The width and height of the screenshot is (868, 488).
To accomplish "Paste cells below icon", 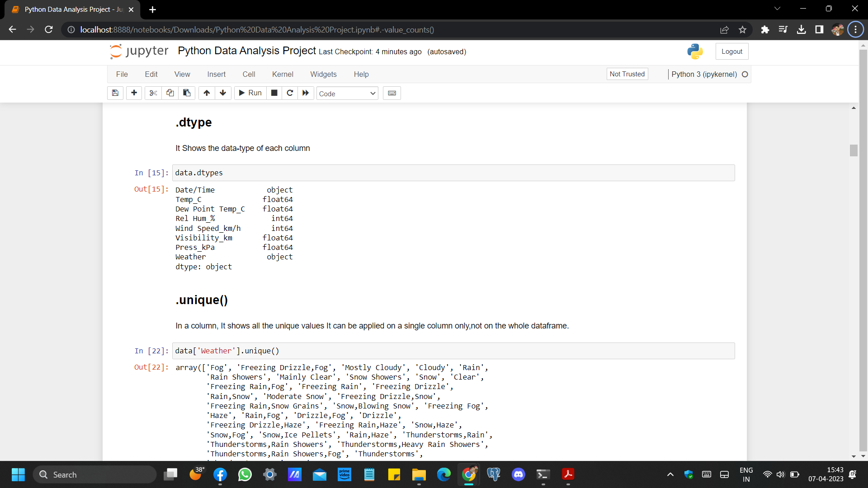I will [187, 93].
